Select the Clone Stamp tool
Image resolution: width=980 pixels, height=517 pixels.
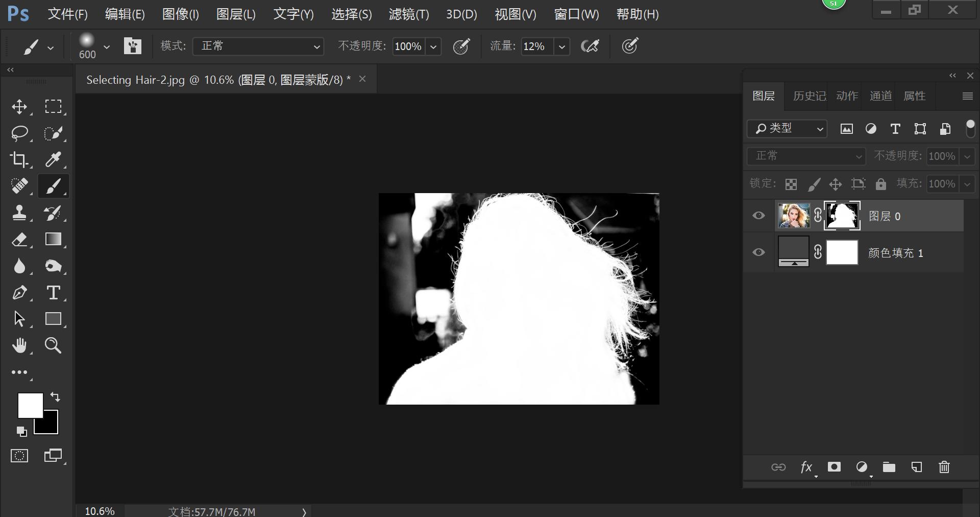(x=20, y=213)
